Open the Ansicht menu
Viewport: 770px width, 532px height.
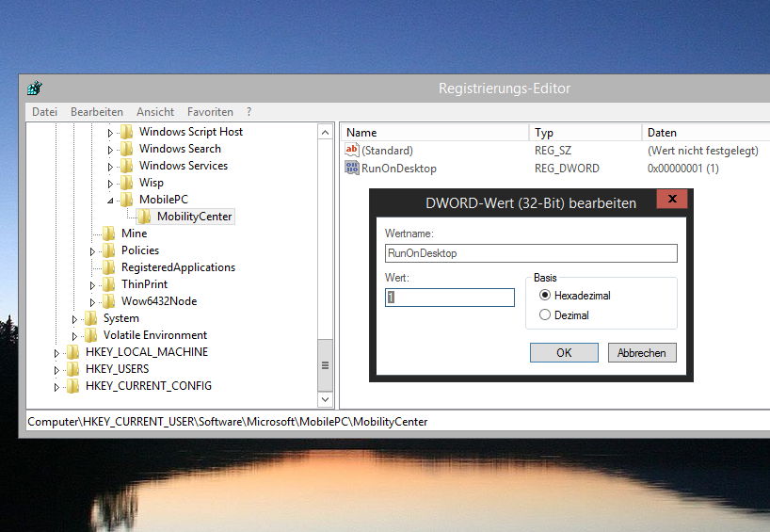(155, 112)
